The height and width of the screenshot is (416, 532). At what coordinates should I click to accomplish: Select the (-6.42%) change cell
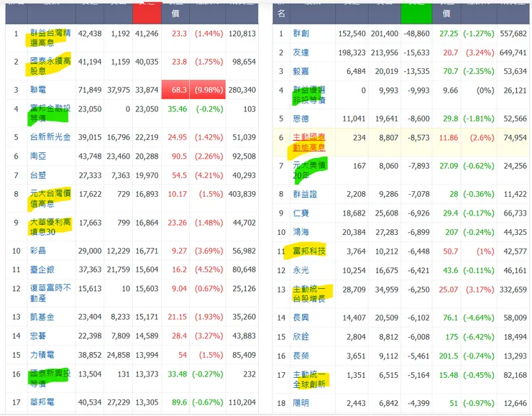pyautogui.click(x=479, y=337)
